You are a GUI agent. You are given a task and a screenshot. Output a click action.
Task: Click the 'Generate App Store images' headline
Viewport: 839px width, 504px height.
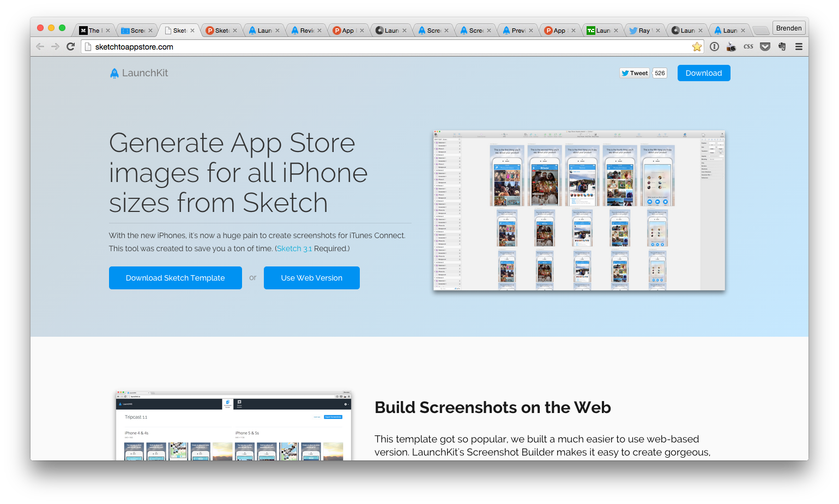pyautogui.click(x=238, y=173)
